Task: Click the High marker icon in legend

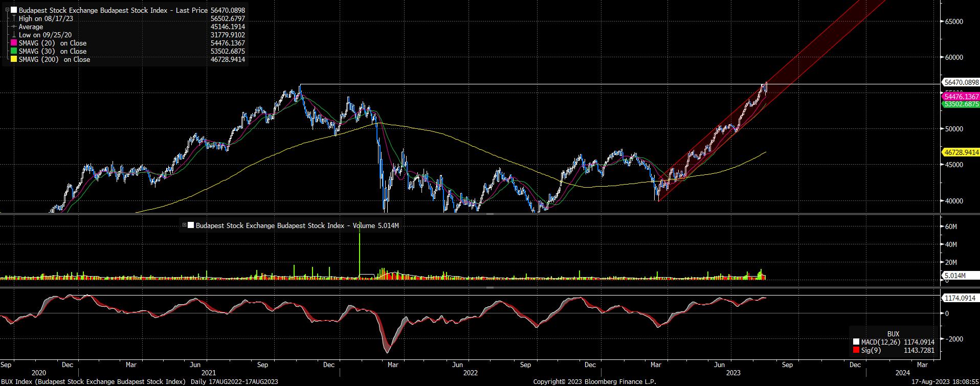Action: click(x=14, y=19)
